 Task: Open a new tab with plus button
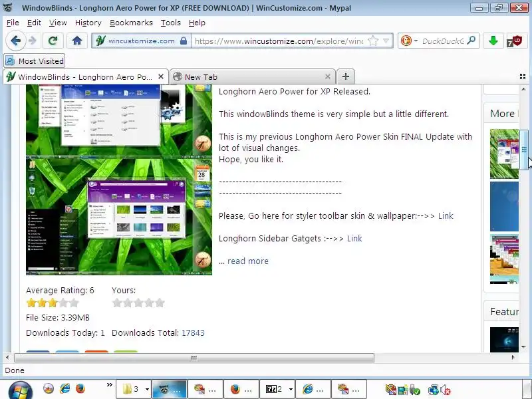(346, 76)
